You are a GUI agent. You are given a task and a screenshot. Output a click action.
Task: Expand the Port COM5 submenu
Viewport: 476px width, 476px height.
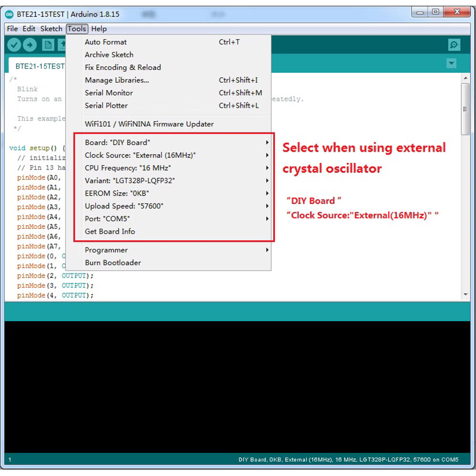169,219
